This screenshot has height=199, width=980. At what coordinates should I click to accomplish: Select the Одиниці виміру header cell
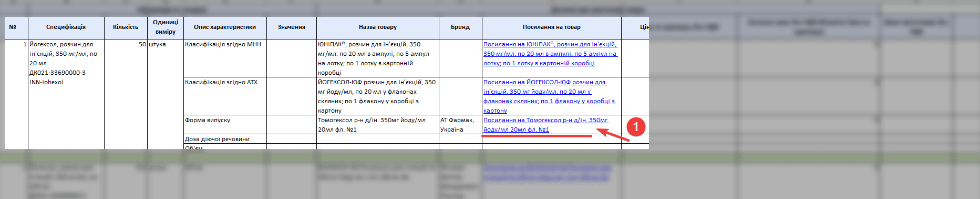(166, 27)
